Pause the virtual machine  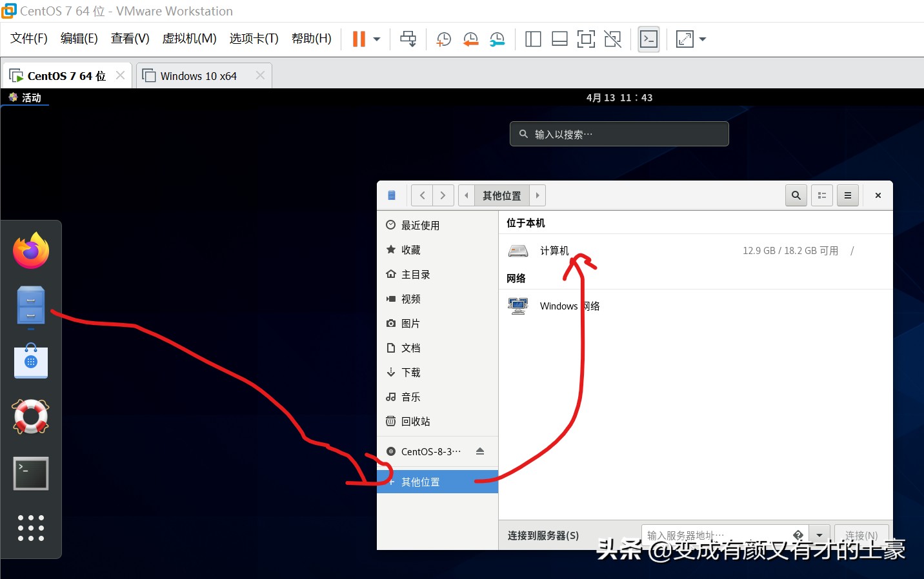(x=359, y=39)
